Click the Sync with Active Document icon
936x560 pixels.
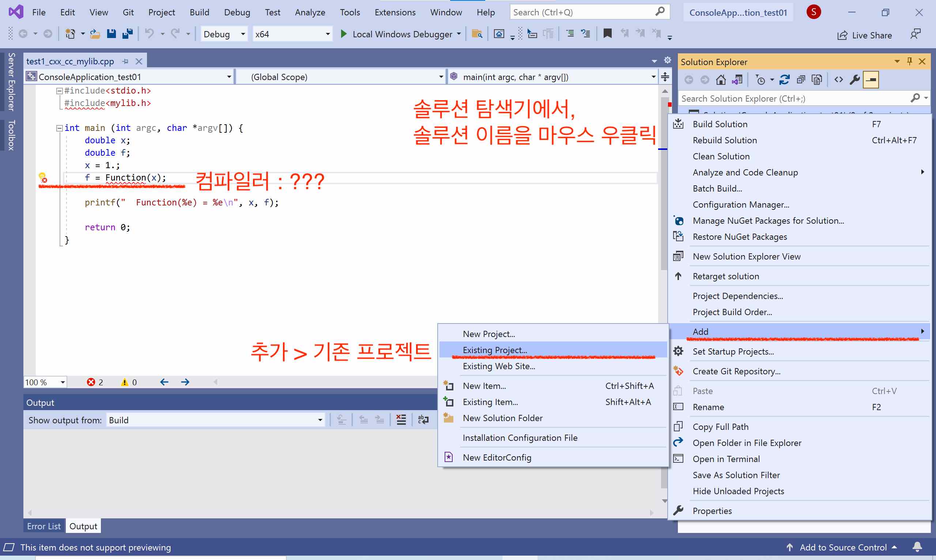784,80
